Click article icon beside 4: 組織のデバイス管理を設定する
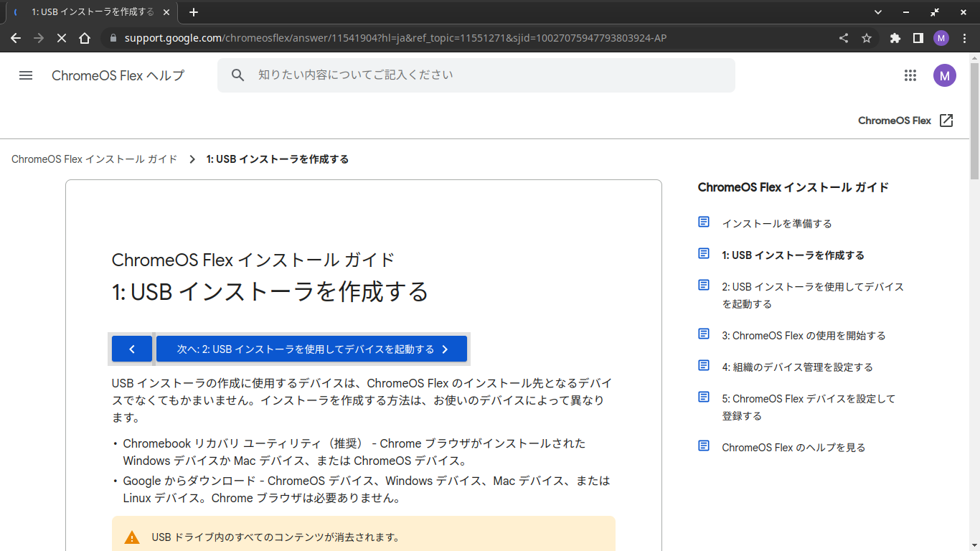 tap(704, 366)
